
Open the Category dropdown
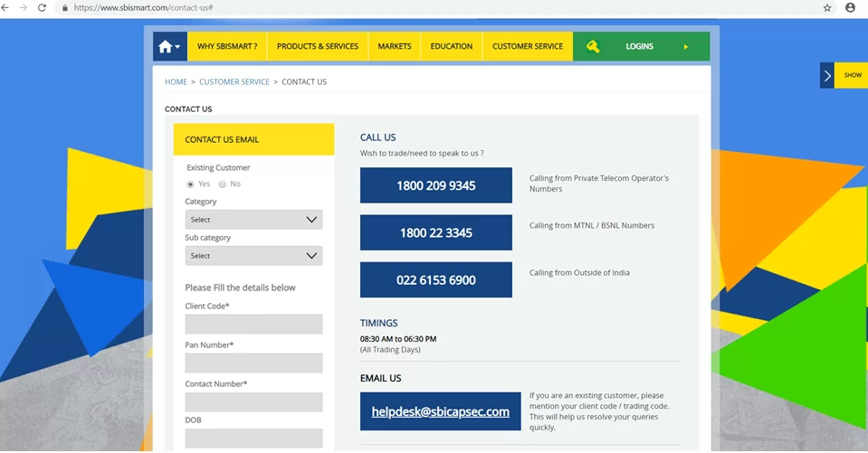253,220
